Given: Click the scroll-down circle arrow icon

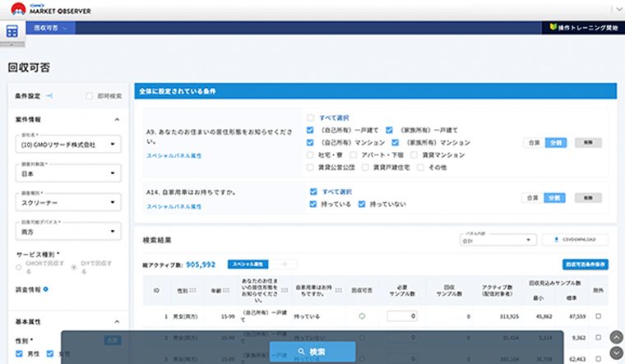Looking at the screenshot, I should (x=616, y=352).
